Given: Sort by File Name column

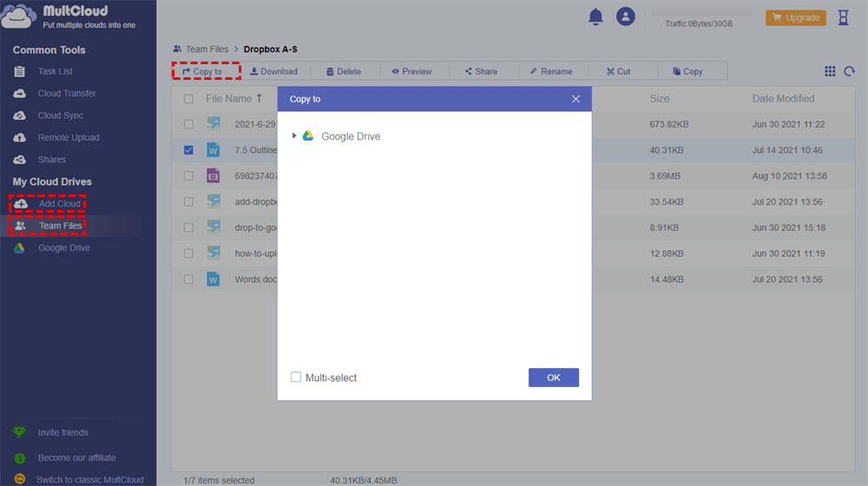Looking at the screenshot, I should (228, 99).
